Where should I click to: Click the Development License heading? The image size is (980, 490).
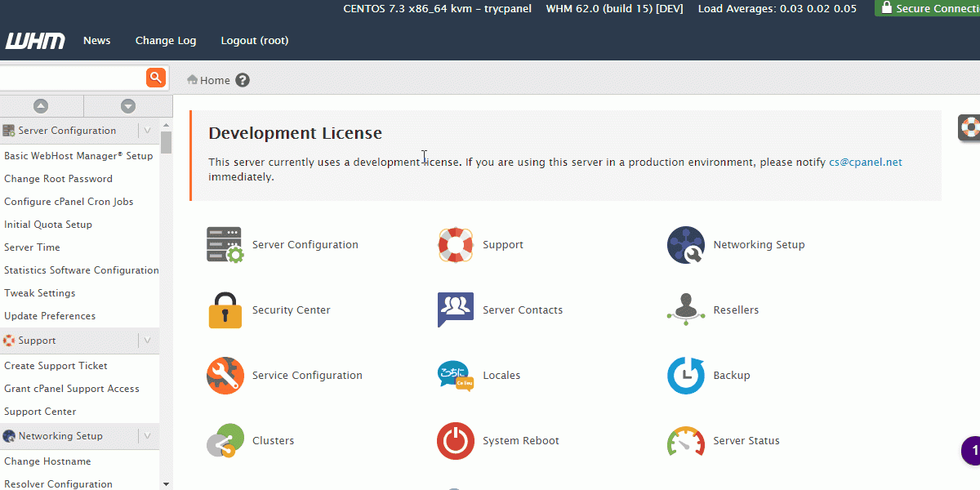click(295, 133)
